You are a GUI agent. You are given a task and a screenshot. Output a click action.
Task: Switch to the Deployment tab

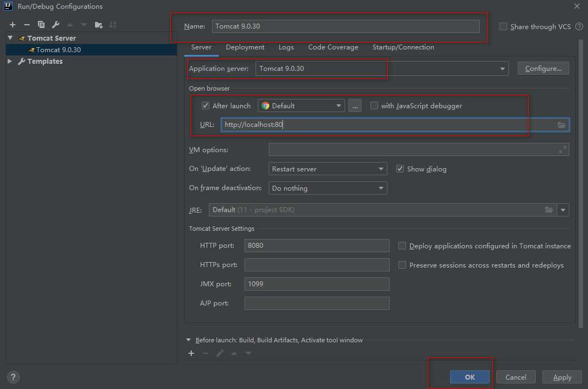[245, 47]
